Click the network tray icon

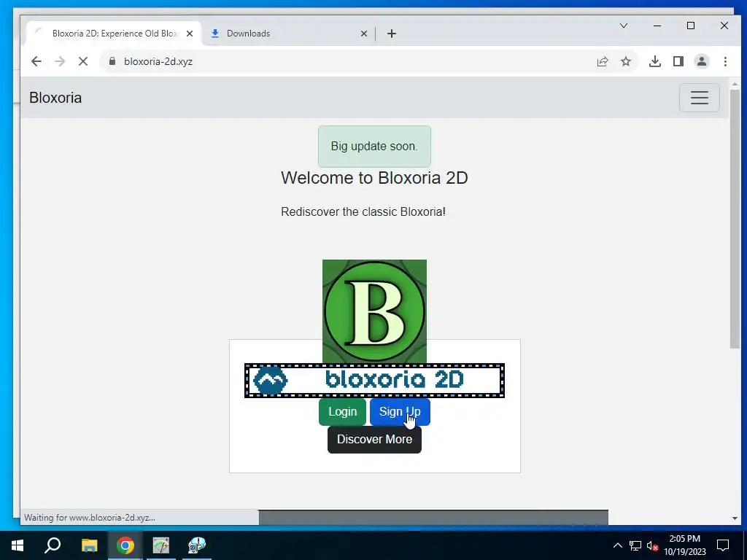pos(635,545)
